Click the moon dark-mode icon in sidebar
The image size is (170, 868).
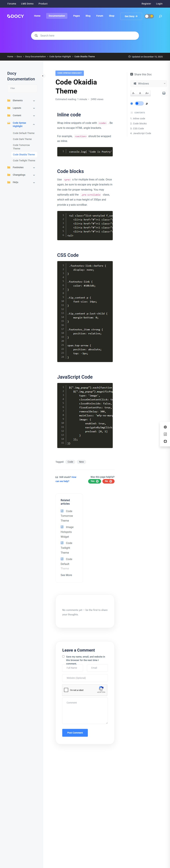[146, 103]
